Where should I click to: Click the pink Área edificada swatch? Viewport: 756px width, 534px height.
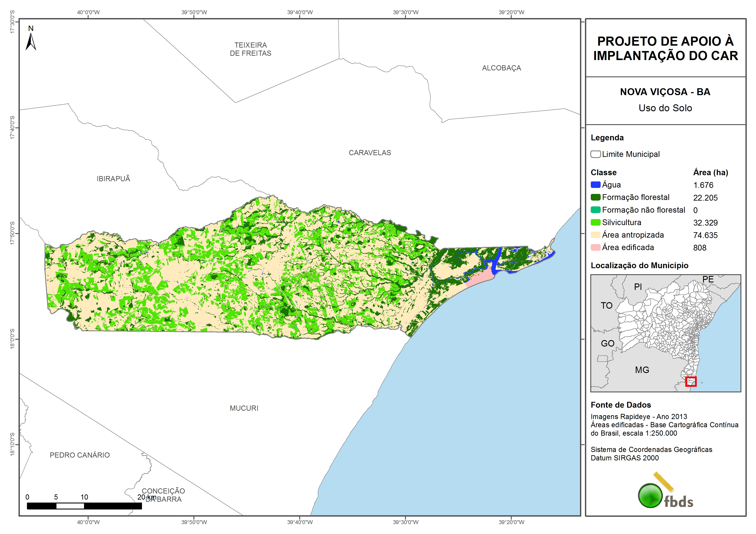(595, 247)
